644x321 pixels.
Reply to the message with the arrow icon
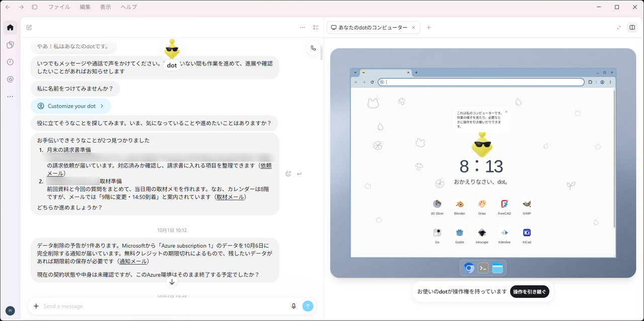(299, 174)
